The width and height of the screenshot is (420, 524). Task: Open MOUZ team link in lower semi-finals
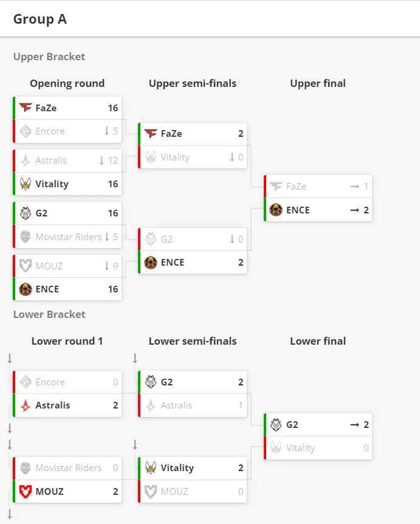pyautogui.click(x=174, y=492)
